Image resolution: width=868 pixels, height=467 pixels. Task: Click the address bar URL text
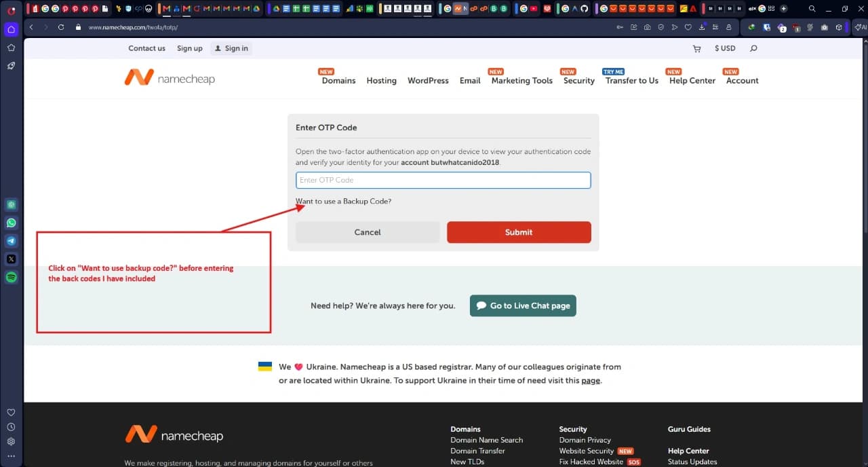(133, 27)
